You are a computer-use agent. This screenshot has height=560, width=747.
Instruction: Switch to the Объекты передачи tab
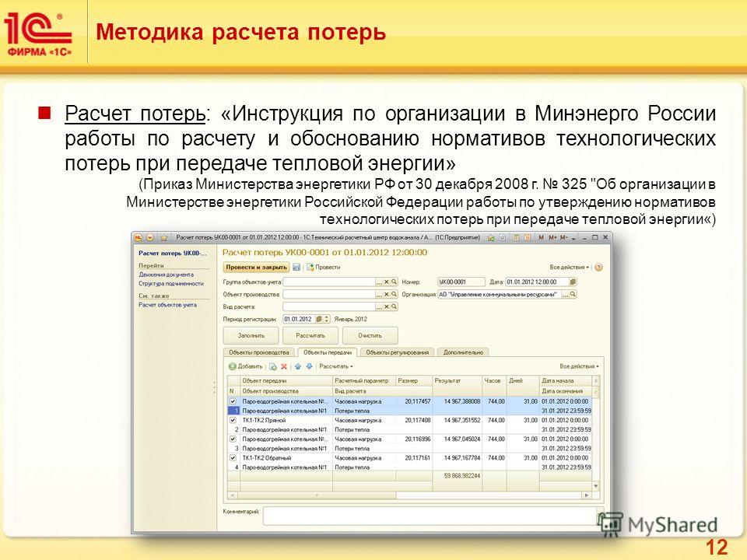click(x=328, y=352)
